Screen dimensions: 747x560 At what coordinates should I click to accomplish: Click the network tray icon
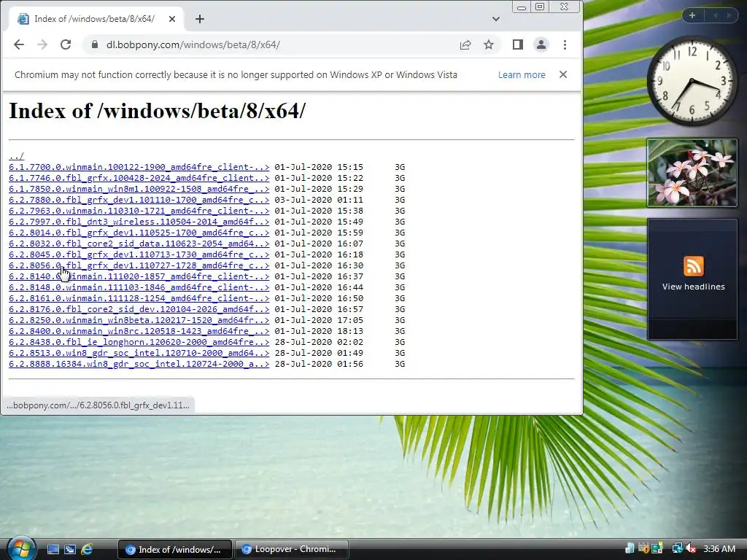tap(677, 548)
